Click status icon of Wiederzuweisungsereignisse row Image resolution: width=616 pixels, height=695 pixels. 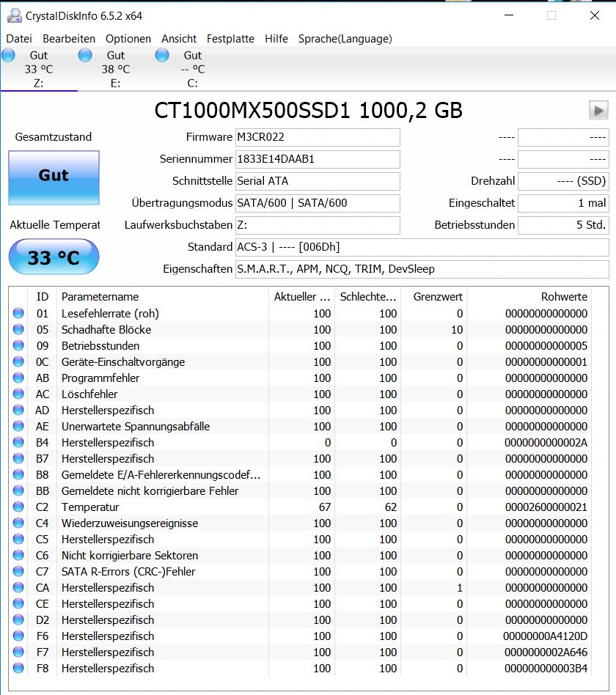[x=18, y=523]
